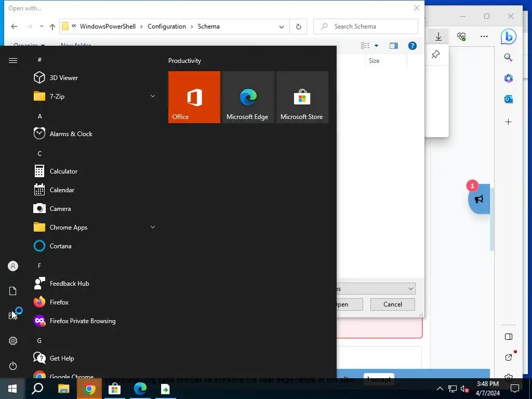Show hidden system tray icons
The height and width of the screenshot is (399, 532).
tap(440, 389)
